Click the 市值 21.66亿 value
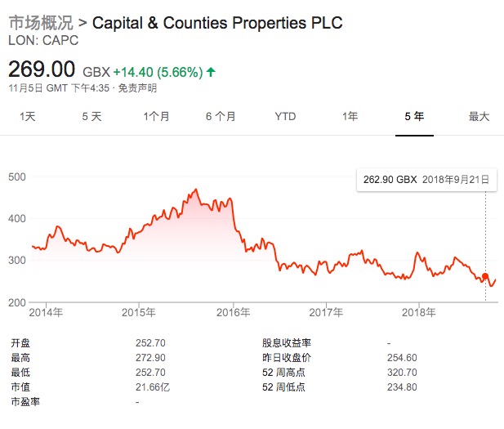The image size is (504, 429). click(153, 387)
